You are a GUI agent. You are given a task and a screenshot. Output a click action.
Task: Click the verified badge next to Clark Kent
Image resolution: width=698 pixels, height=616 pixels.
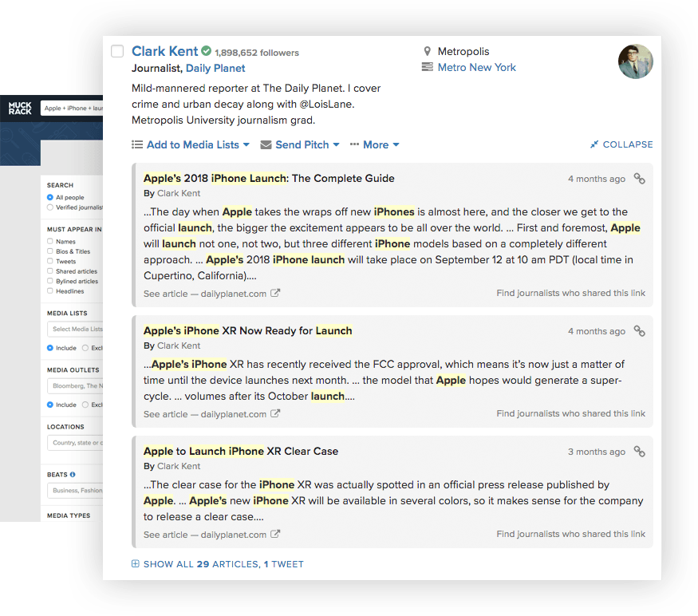pos(206,52)
